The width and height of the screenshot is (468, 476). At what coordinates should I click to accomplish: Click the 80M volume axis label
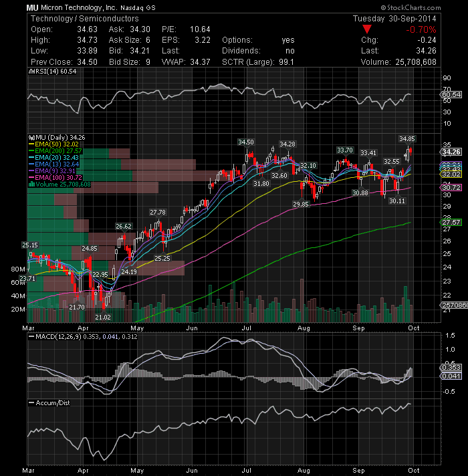(17, 269)
